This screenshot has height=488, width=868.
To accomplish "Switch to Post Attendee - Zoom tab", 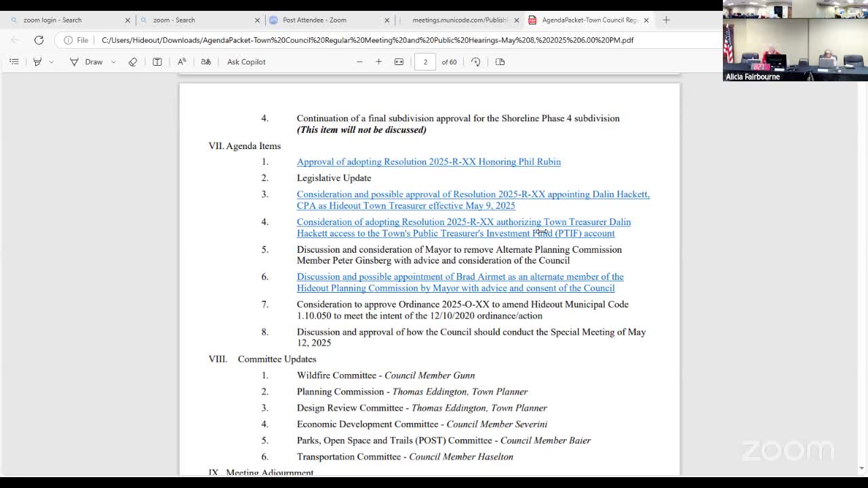I will (329, 20).
